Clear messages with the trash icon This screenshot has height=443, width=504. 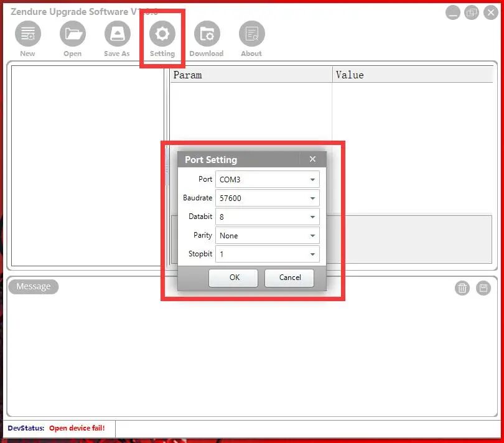[x=462, y=287]
